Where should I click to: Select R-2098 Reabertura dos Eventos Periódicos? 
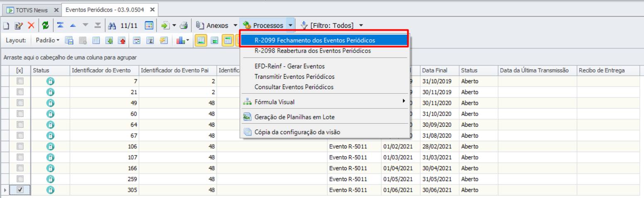325,51
